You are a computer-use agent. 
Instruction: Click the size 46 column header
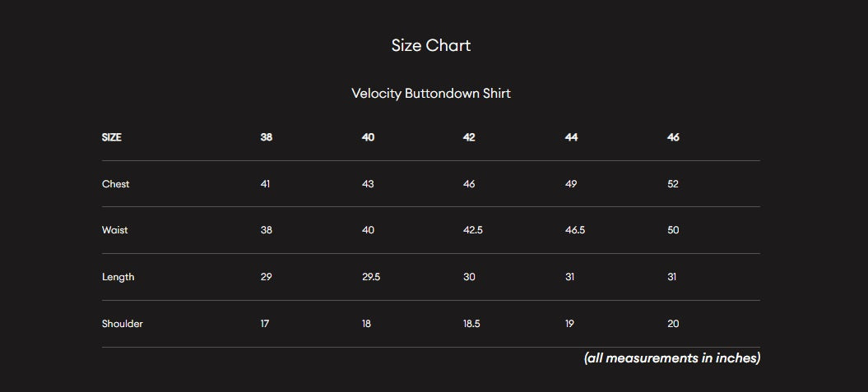click(x=673, y=137)
